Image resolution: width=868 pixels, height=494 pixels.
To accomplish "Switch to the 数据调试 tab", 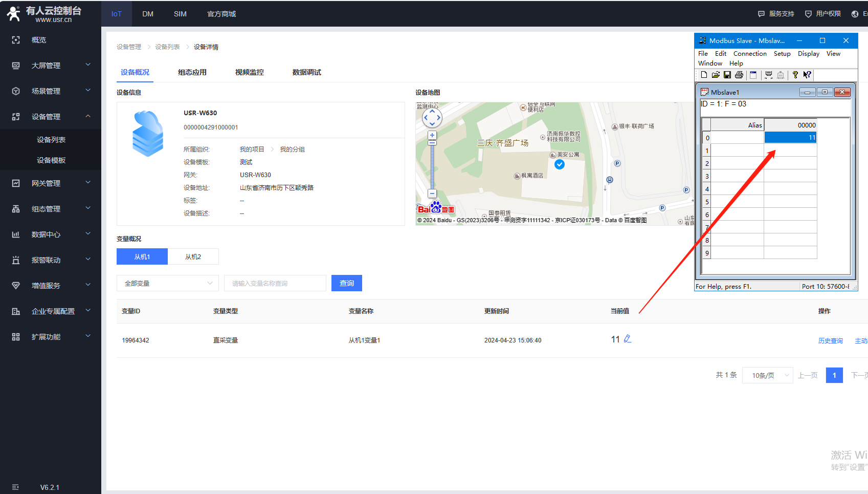I will [x=306, y=72].
